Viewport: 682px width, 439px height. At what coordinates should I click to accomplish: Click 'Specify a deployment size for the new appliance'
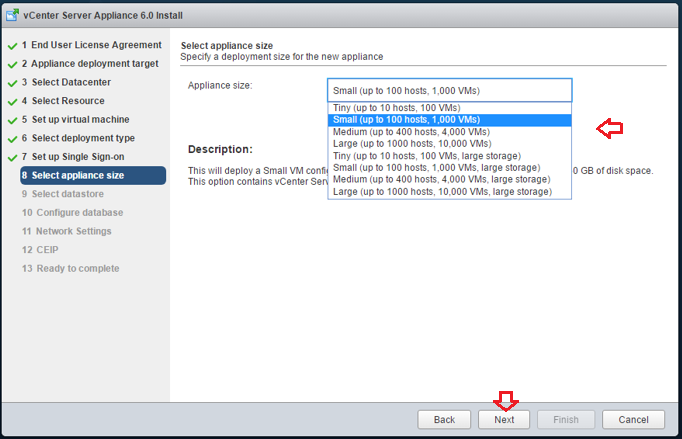pos(282,57)
